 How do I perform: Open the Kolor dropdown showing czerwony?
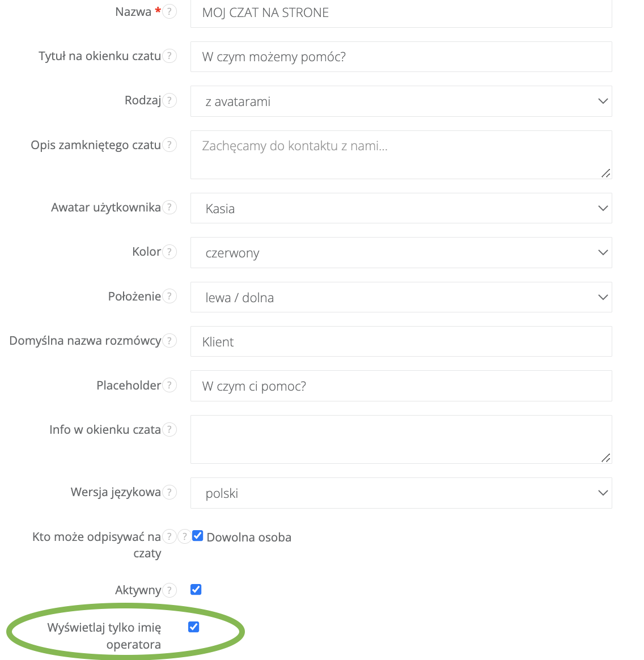tap(401, 253)
